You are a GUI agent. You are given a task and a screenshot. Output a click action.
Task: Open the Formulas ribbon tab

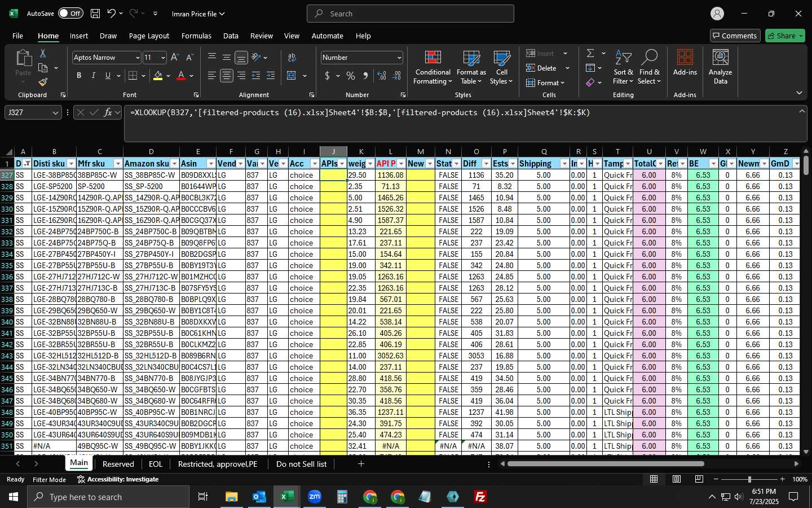click(x=196, y=36)
